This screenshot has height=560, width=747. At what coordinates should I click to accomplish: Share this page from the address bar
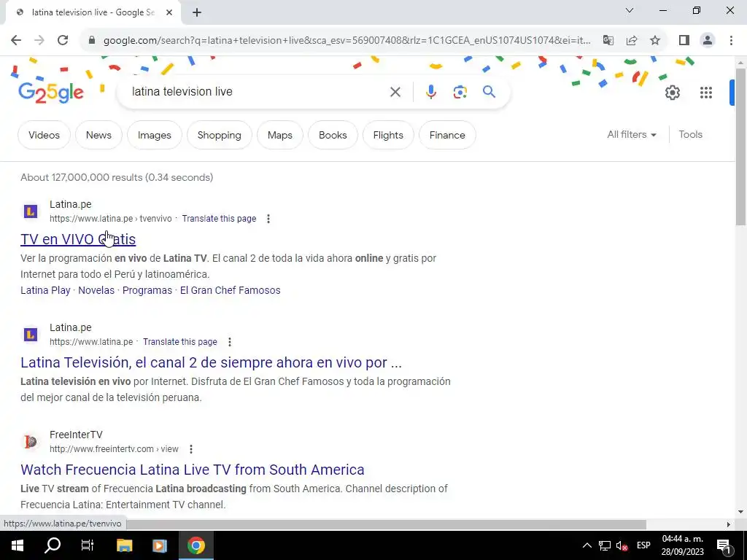coord(632,40)
